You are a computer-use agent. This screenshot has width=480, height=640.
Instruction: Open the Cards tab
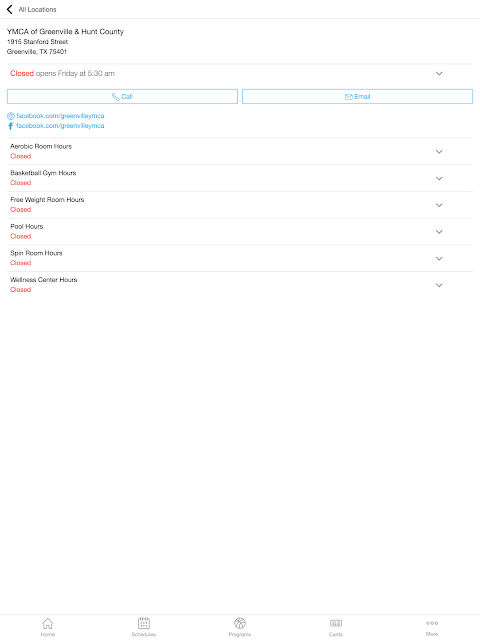pyautogui.click(x=336, y=627)
